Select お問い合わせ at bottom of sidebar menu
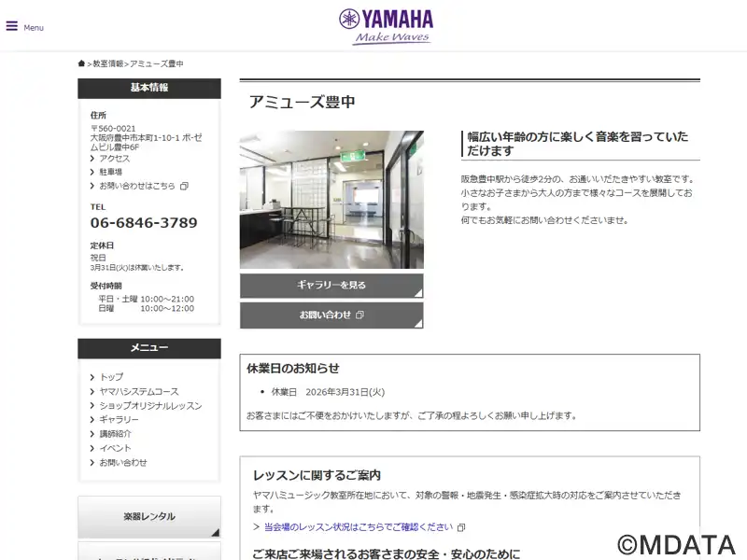Viewport: 747px width, 560px height. pyautogui.click(x=123, y=462)
